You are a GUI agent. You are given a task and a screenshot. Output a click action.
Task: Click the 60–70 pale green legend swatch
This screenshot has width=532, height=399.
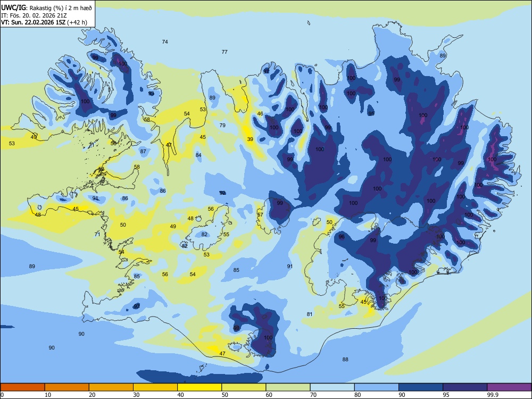click(x=288, y=387)
